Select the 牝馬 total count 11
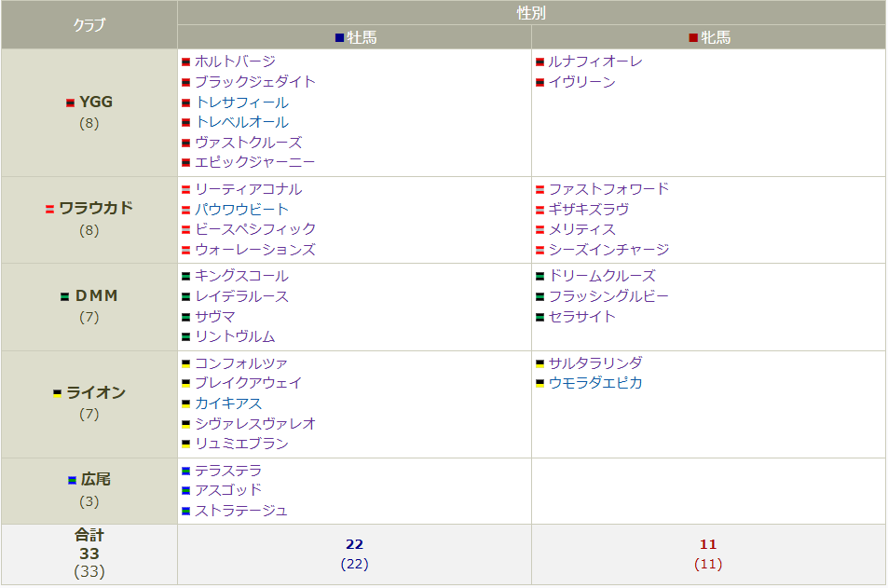The image size is (888, 588). 708,544
